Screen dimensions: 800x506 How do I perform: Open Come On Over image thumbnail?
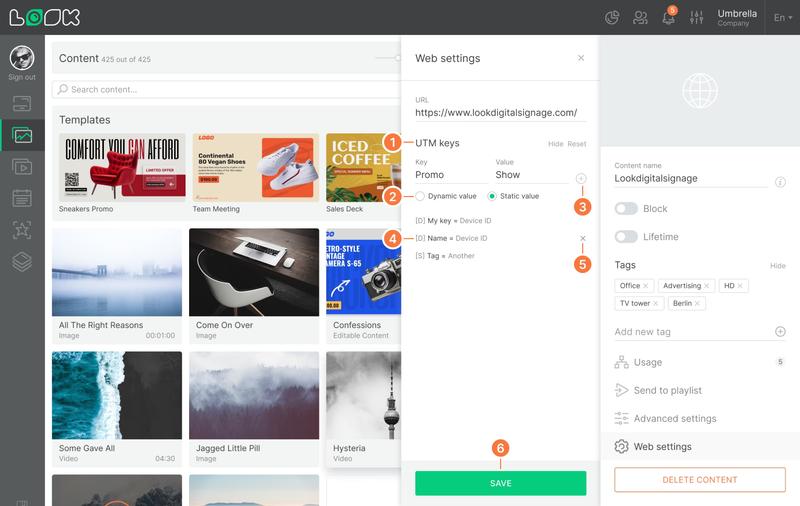[254, 272]
